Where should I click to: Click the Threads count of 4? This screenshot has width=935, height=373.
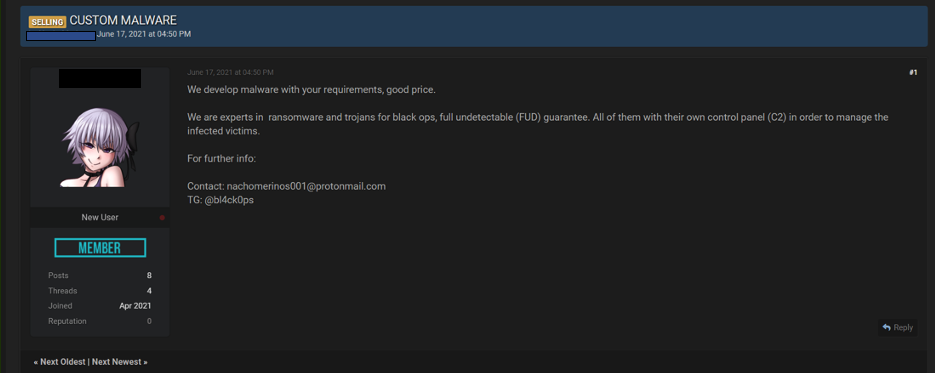click(x=149, y=291)
